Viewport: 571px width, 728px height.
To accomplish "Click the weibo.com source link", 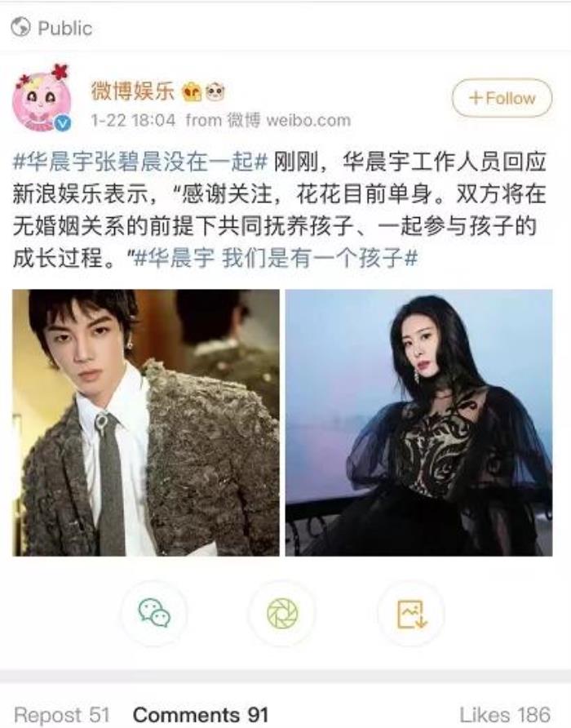I will [308, 120].
